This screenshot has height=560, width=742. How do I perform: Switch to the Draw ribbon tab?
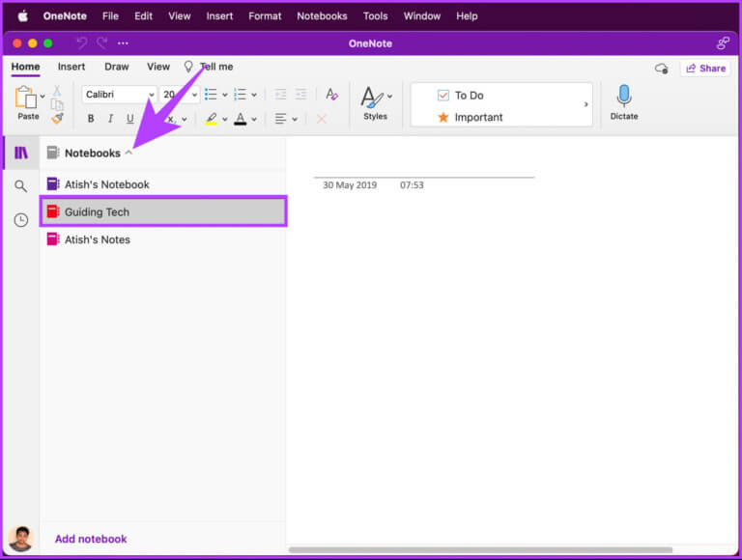point(117,67)
